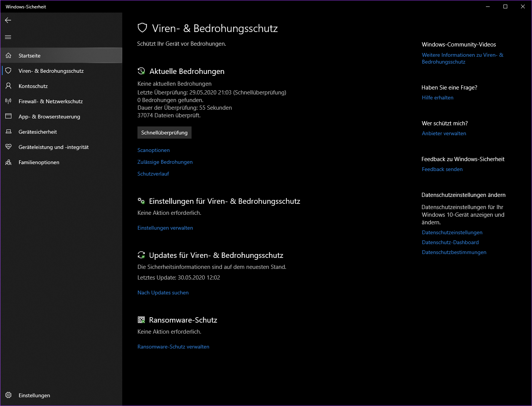Go to Firewall- & Netzwerkschutz

point(61,101)
